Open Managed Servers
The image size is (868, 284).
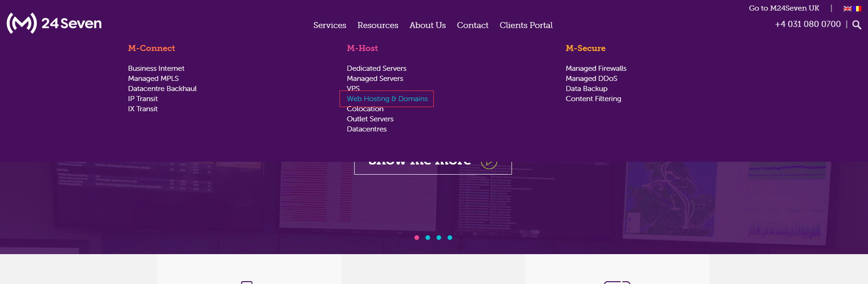pyautogui.click(x=375, y=79)
